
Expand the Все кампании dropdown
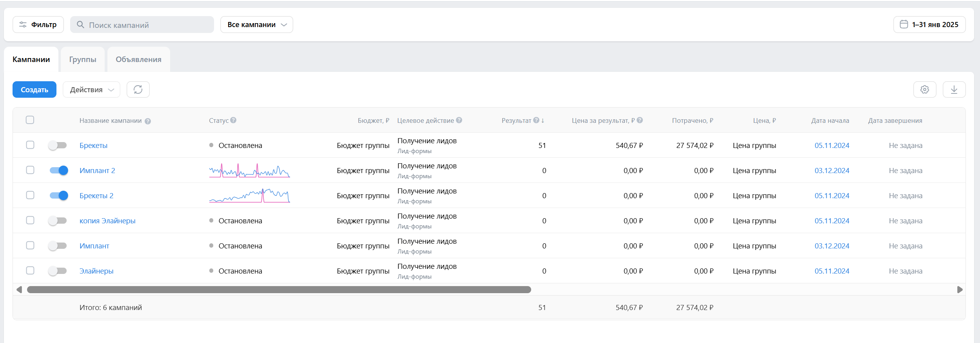(x=256, y=25)
